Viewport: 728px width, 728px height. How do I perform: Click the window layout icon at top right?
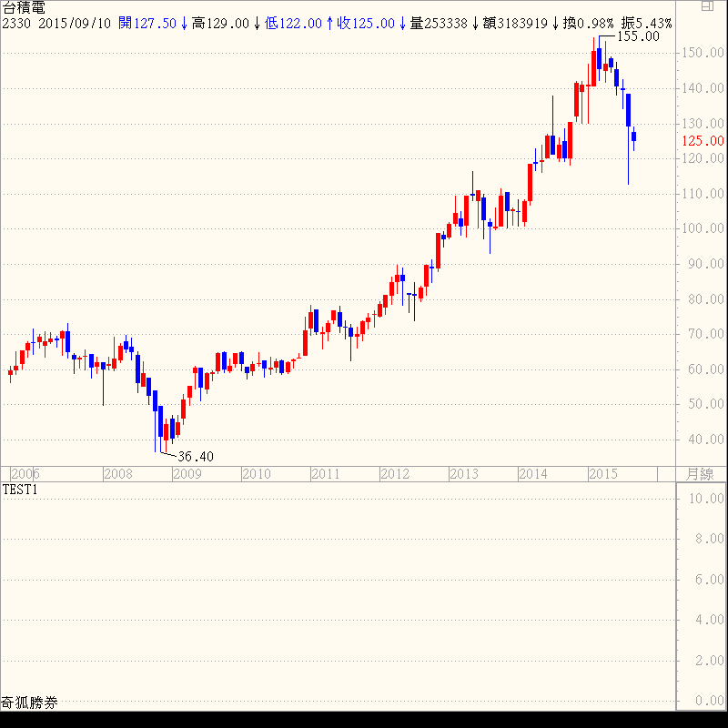coord(707,6)
